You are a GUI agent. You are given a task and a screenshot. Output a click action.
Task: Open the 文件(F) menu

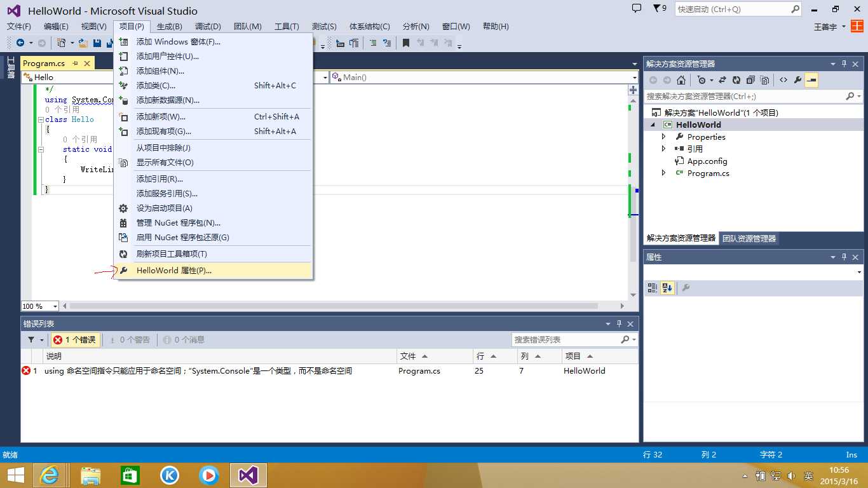pos(19,27)
